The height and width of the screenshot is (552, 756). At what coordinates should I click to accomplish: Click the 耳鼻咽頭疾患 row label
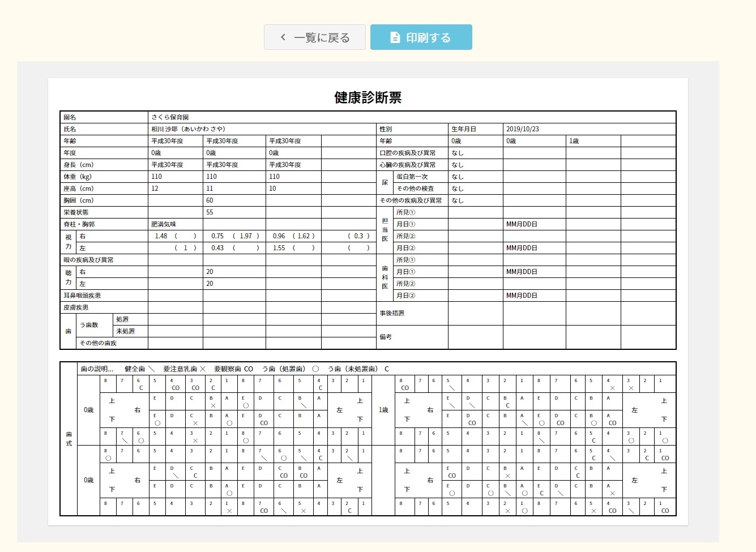pos(82,296)
